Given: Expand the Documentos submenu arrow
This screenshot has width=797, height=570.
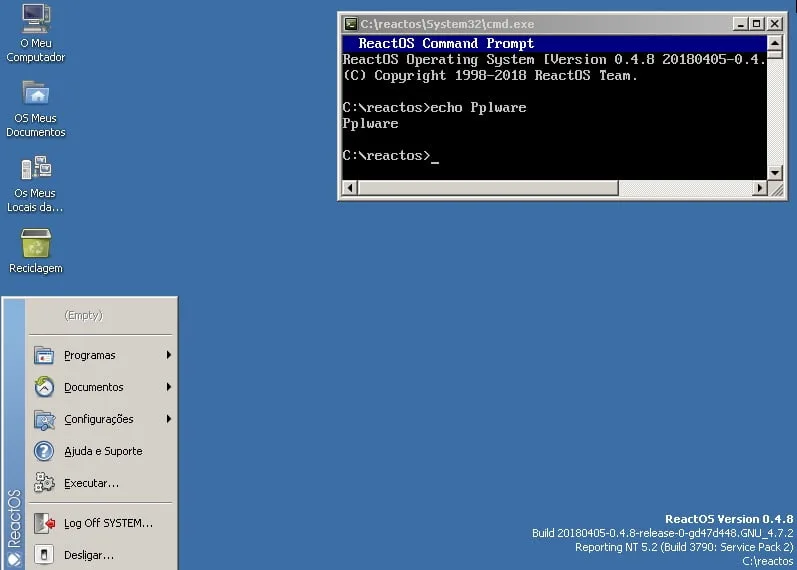Looking at the screenshot, I should [169, 387].
